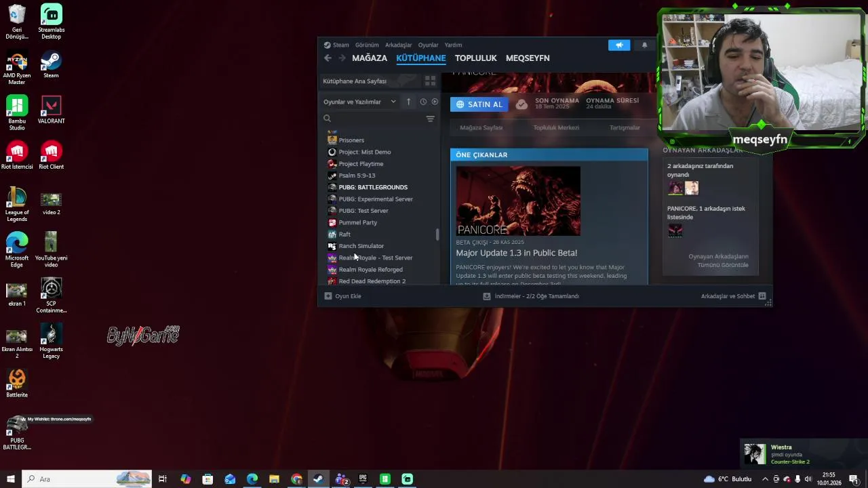Switch library to grid view icon
Screen dimensions: 868x488
430,81
